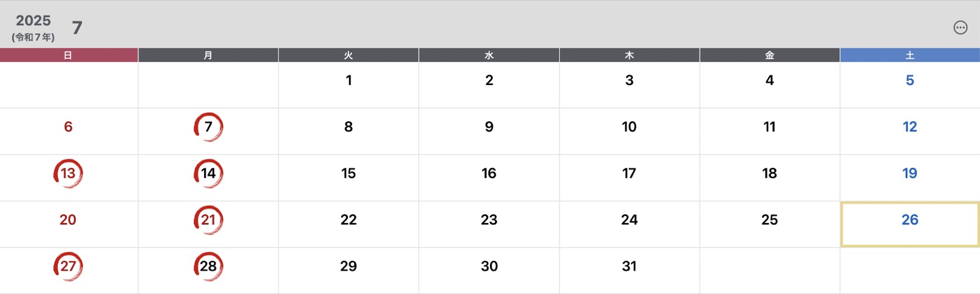The width and height of the screenshot is (980, 294).
Task: Click the month number 7 header
Action: [x=77, y=28]
